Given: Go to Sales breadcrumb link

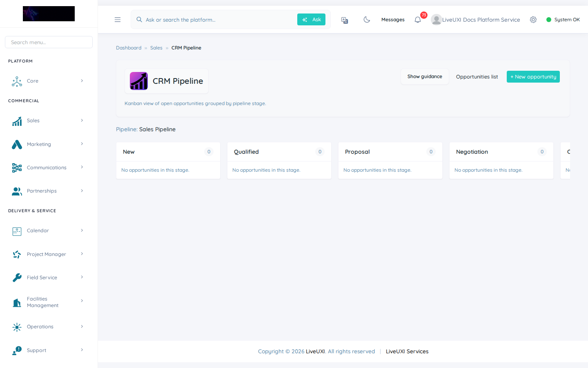Looking at the screenshot, I should coord(156,48).
